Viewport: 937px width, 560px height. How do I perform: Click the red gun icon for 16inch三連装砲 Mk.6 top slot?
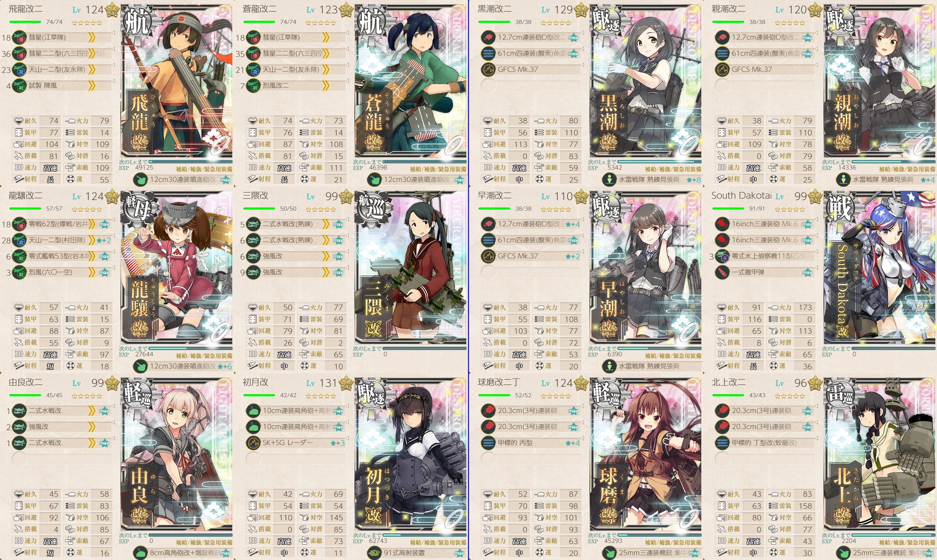pos(722,224)
